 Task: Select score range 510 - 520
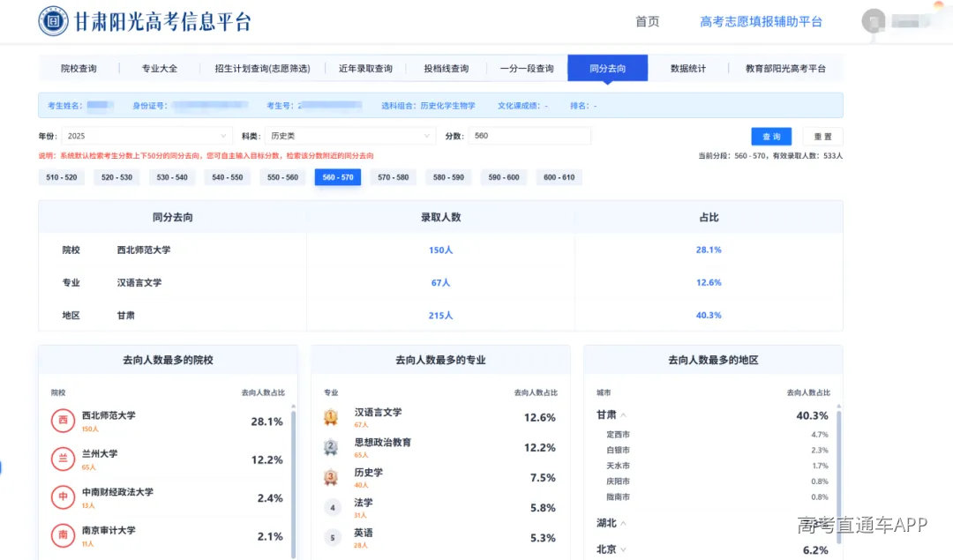62,177
